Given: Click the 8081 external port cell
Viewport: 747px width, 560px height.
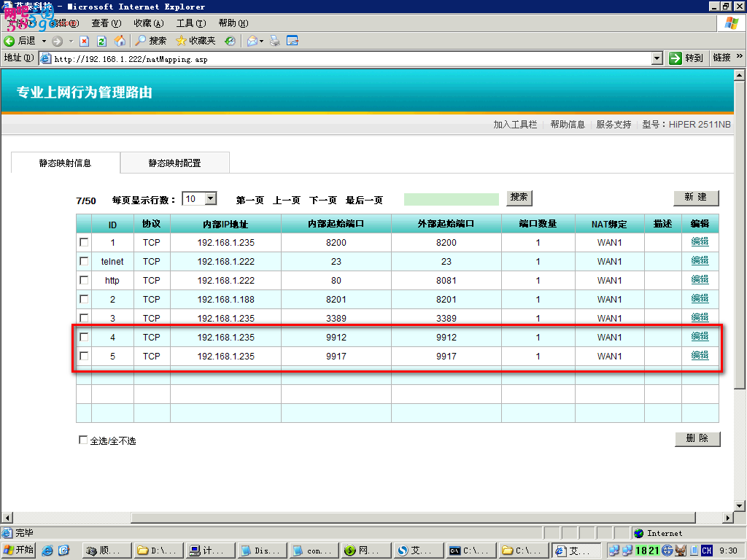Looking at the screenshot, I should click(x=446, y=281).
